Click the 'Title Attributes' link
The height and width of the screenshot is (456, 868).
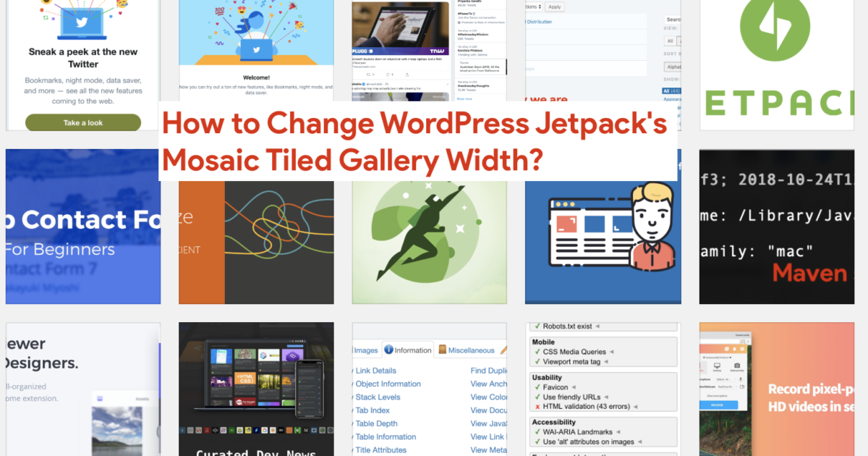380,450
